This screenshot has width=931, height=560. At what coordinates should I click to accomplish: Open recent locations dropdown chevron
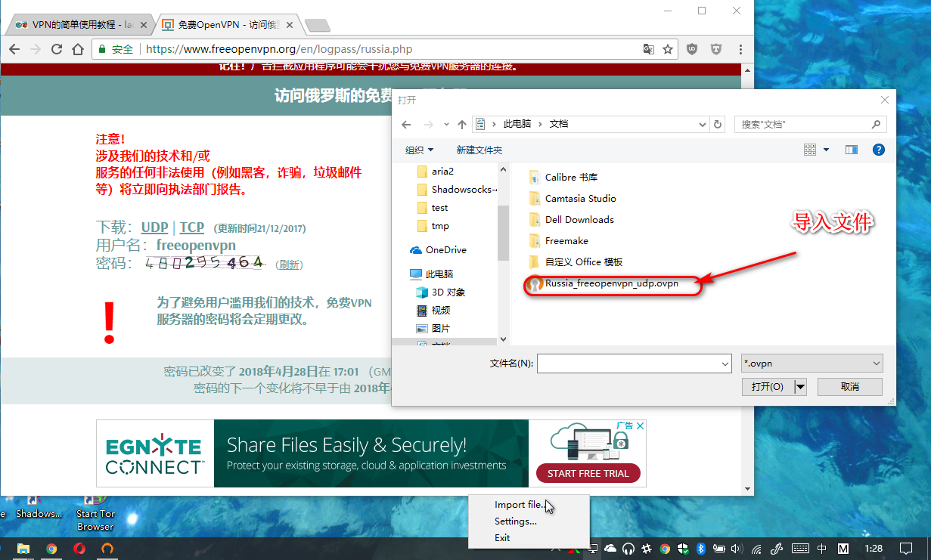pos(445,124)
